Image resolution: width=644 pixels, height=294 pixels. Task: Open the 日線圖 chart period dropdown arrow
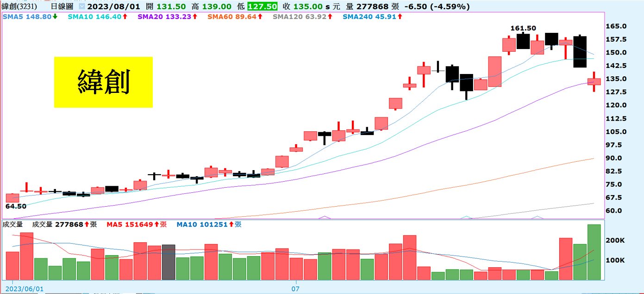[82, 7]
